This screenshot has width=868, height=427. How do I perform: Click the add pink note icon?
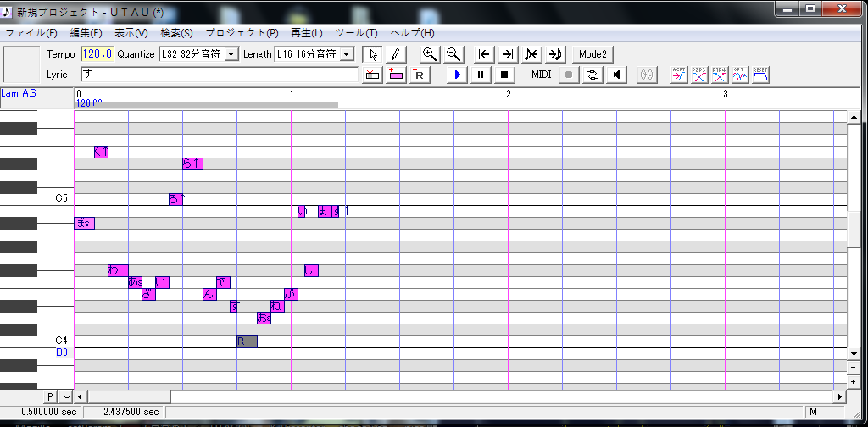[396, 74]
